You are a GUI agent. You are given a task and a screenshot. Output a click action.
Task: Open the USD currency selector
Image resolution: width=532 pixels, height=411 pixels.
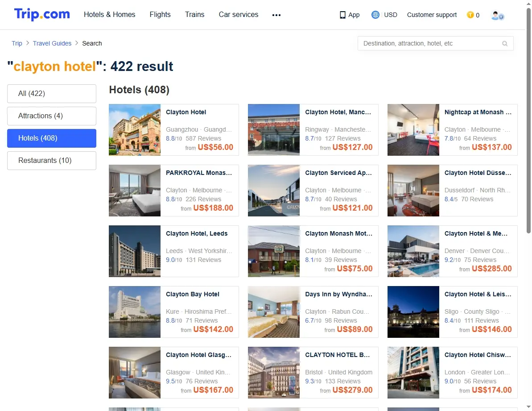point(391,15)
